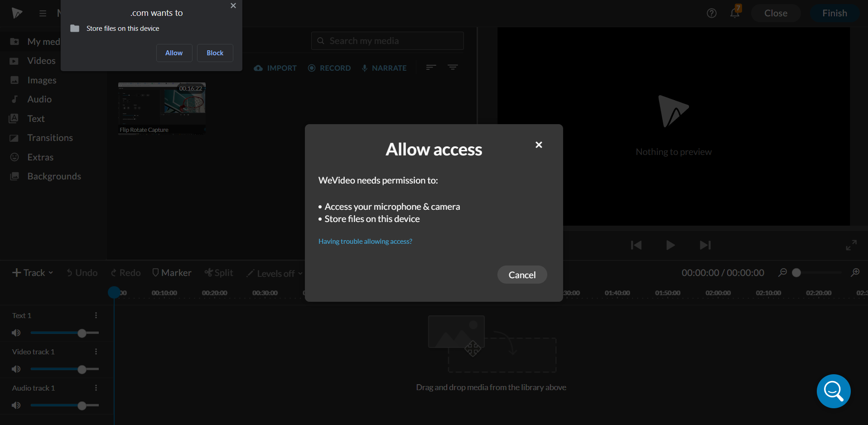Select the Flip Rotate Capture thumbnail
Viewport: 868px width, 425px height.
click(x=162, y=108)
